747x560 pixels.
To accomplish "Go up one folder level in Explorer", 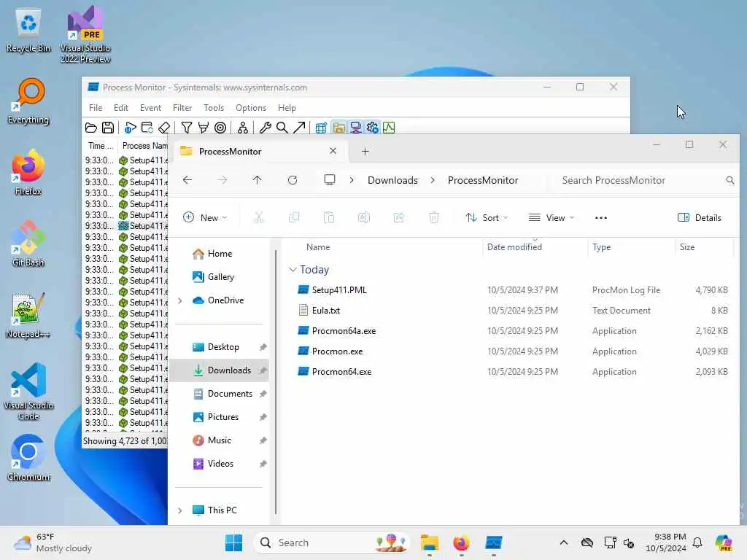I will (x=258, y=180).
